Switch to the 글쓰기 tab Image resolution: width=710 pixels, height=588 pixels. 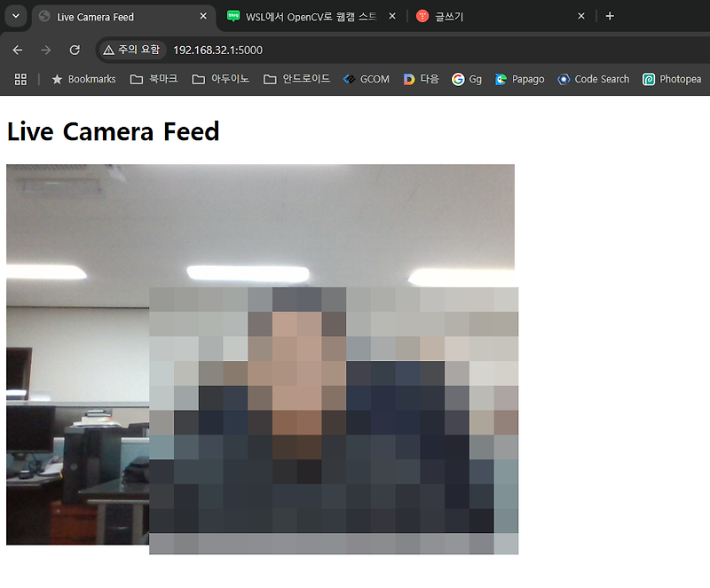[501, 17]
